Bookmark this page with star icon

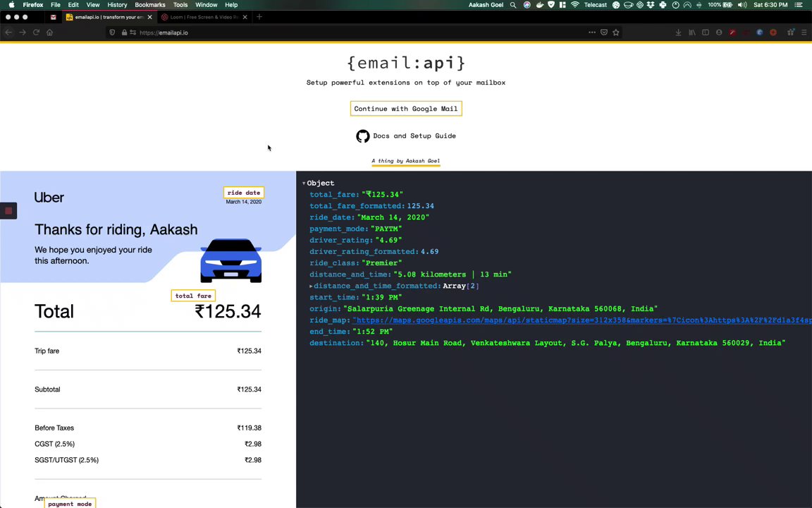pyautogui.click(x=616, y=32)
